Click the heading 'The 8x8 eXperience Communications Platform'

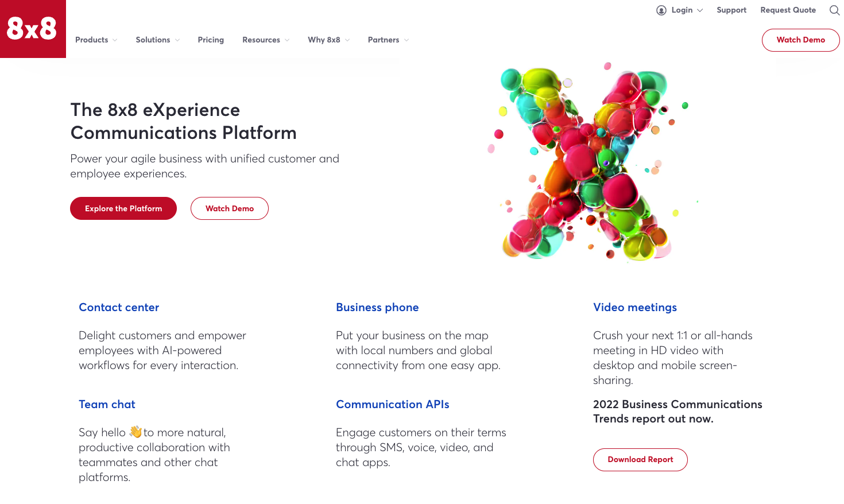click(184, 121)
